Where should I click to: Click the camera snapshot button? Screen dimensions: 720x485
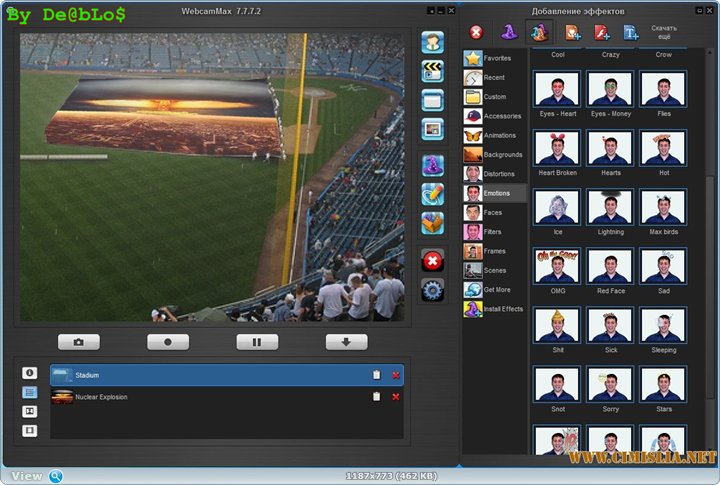coord(79,342)
